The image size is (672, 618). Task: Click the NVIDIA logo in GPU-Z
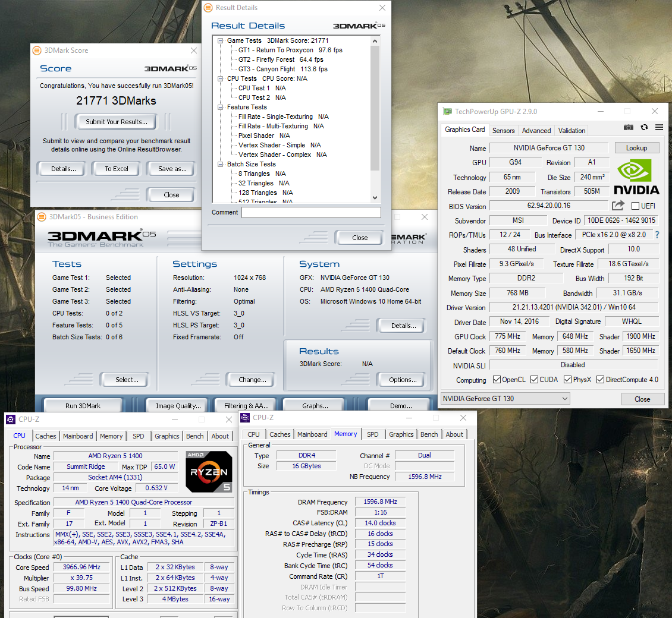point(636,176)
